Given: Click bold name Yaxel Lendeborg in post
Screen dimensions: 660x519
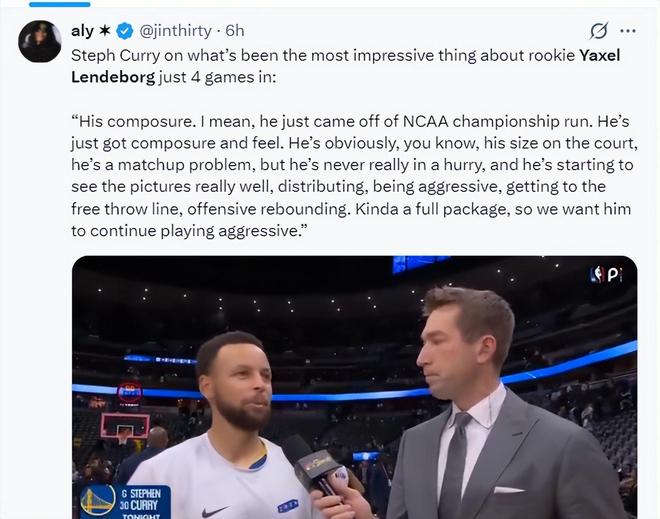Looking at the screenshot, I should pos(345,66).
